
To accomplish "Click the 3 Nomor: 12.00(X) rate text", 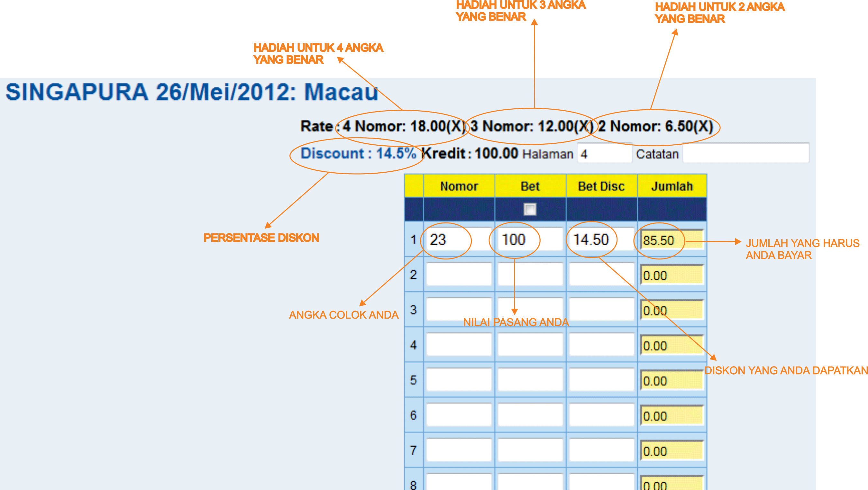I will [532, 127].
